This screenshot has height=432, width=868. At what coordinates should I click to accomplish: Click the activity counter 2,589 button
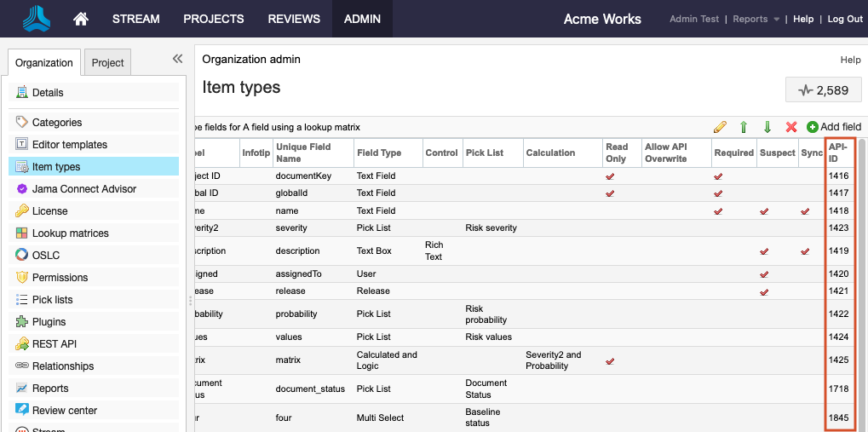coord(823,89)
